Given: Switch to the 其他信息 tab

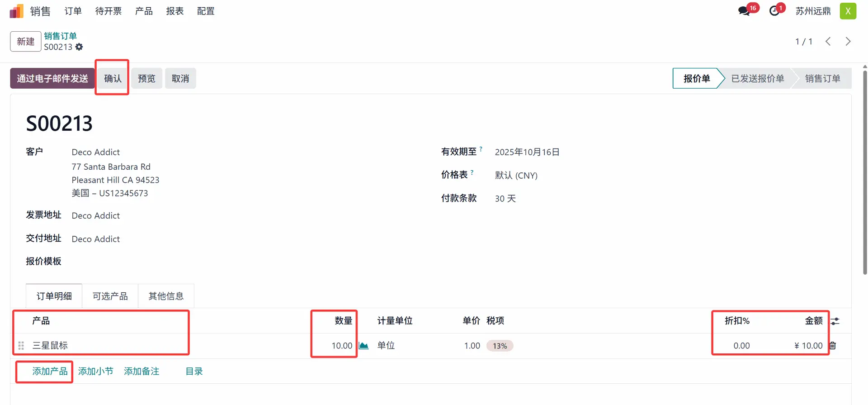Looking at the screenshot, I should (x=166, y=296).
